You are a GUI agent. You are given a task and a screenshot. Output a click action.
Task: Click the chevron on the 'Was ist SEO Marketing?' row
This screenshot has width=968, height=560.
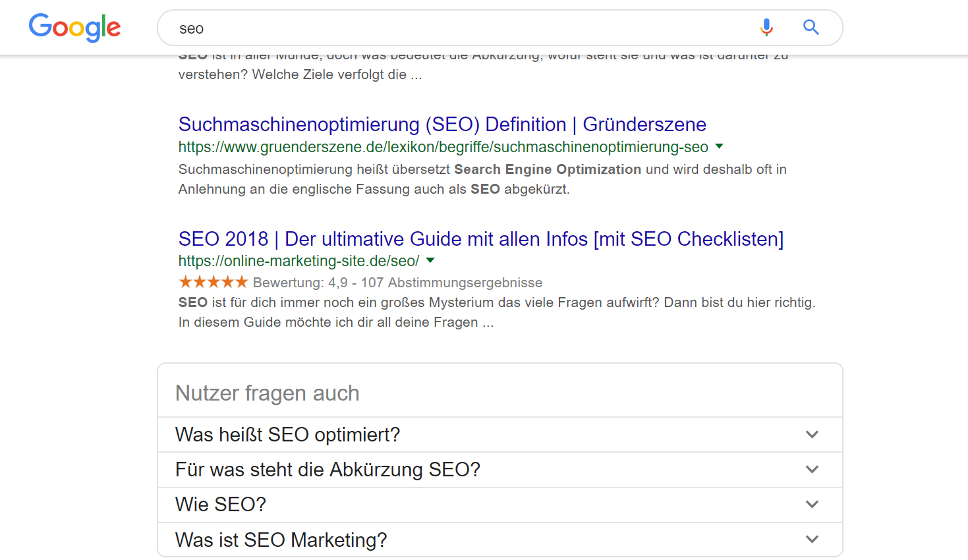[812, 539]
